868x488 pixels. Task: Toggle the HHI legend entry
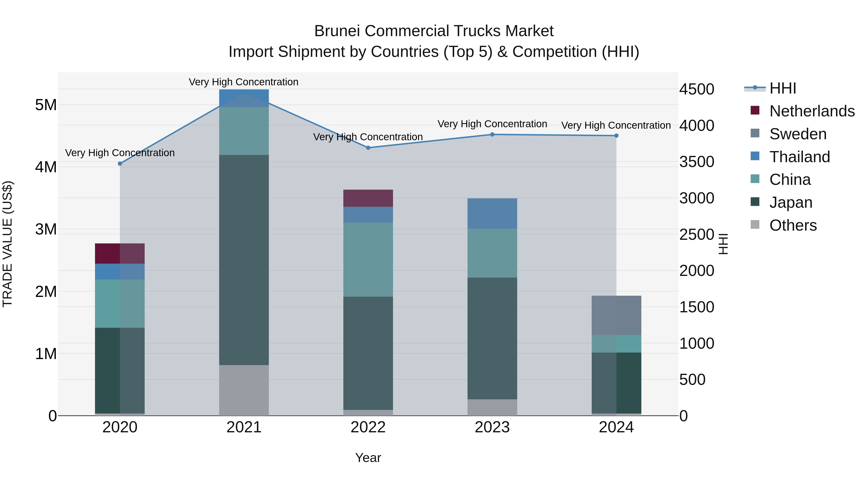[770, 88]
